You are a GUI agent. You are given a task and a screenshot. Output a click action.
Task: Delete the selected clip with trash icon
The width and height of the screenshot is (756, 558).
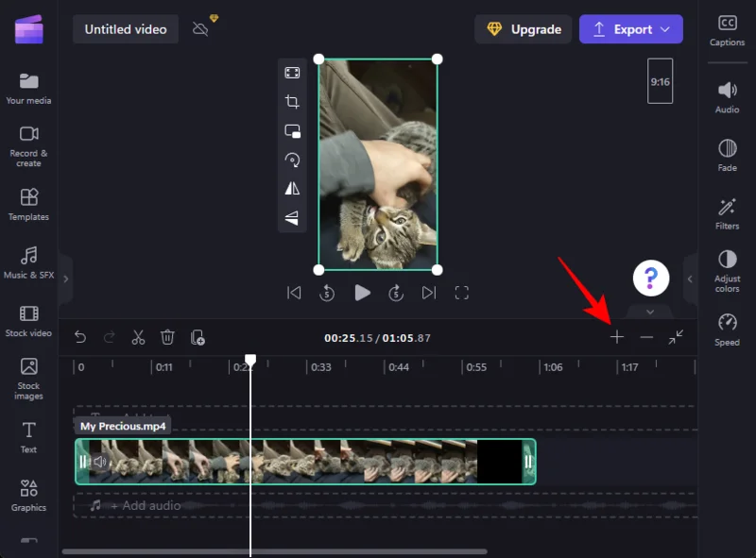[x=168, y=337]
